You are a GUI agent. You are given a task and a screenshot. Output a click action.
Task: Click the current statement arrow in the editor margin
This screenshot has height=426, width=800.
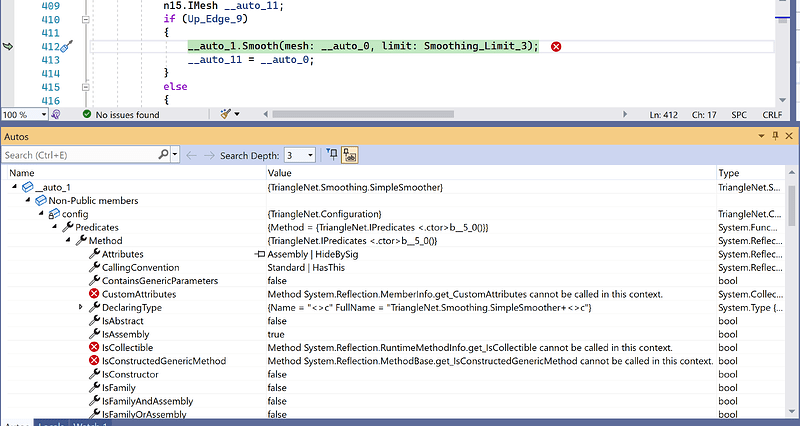[x=8, y=46]
